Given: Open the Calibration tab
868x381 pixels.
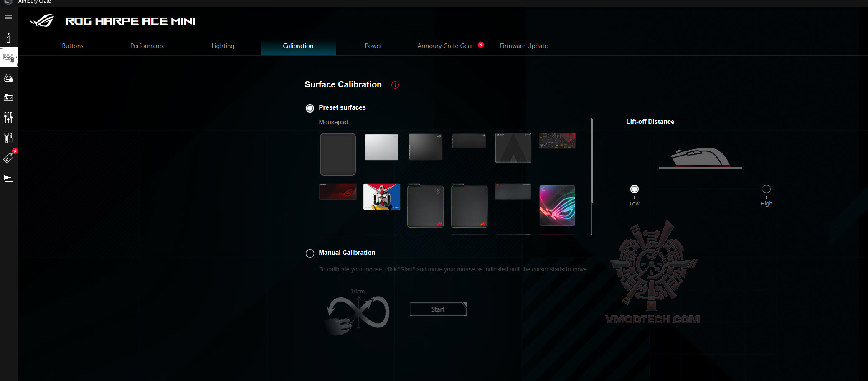Looking at the screenshot, I should [298, 46].
